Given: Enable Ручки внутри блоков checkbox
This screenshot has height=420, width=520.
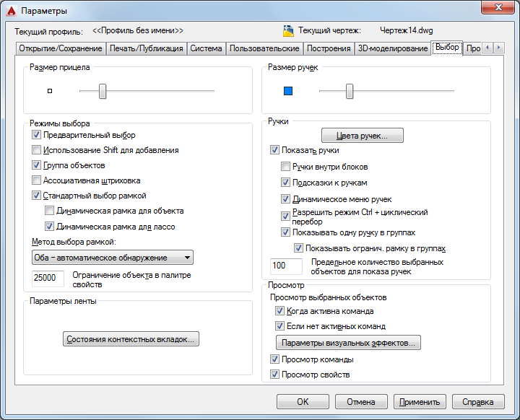Looking at the screenshot, I should (x=285, y=167).
